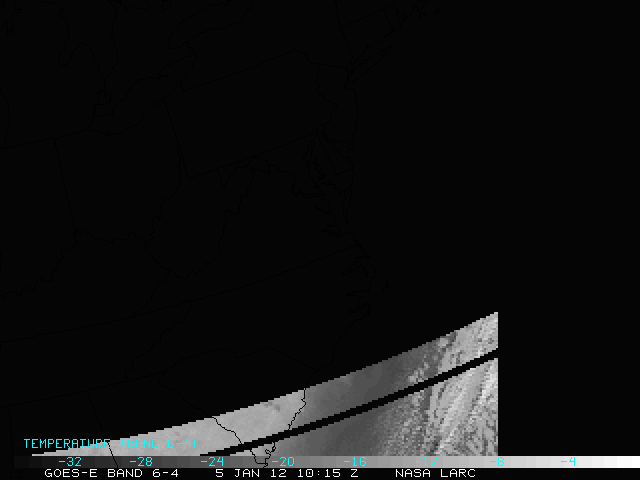The width and height of the screenshot is (640, 480).
Task: Click the -16 temperature scale label
Action: point(354,462)
